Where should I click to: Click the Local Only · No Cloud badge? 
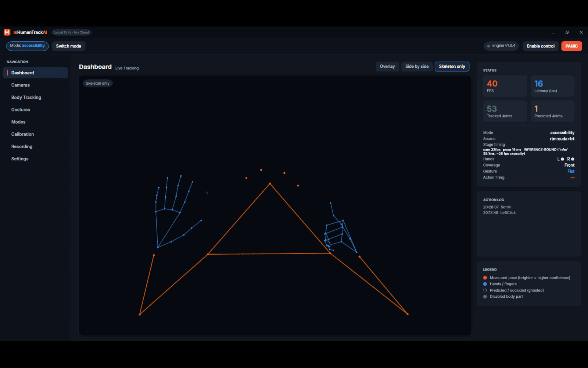72,32
